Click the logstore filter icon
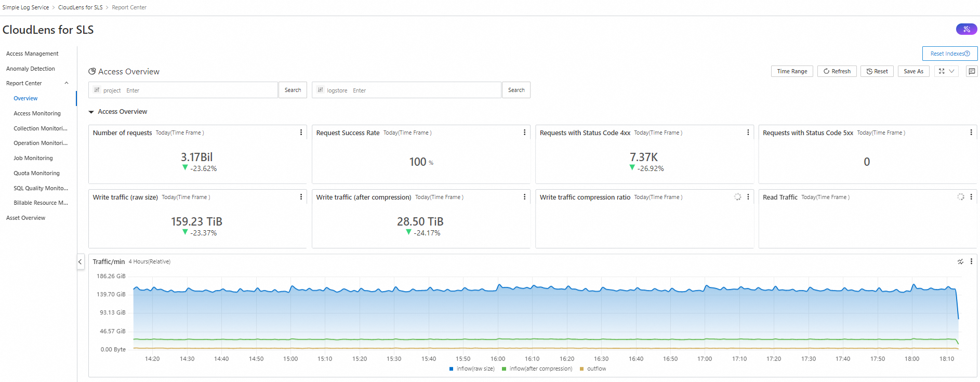The width and height of the screenshot is (980, 382). [x=320, y=90]
